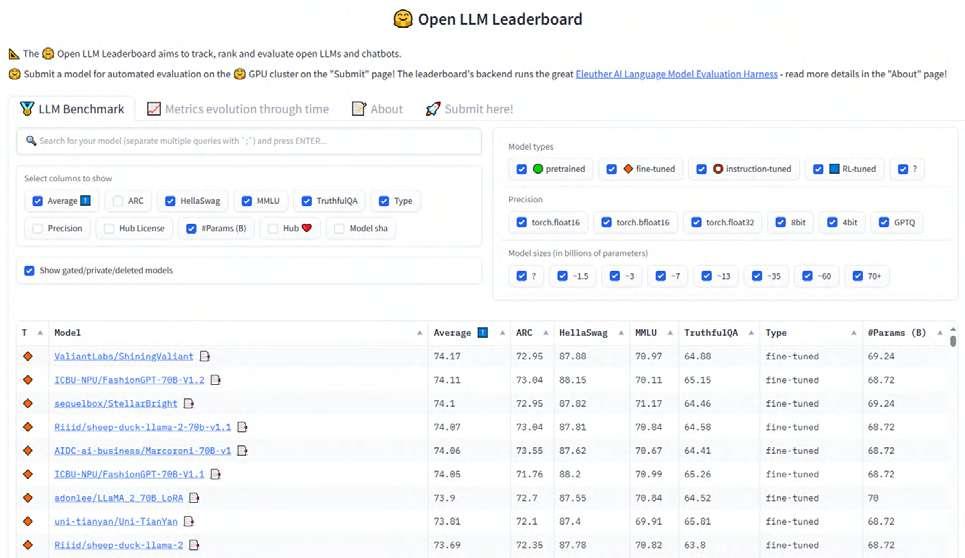Viewport: 965px width, 558px height.
Task: Click document icon beside AIDC-ai-business/Marcoroni-70B-v1
Action: pos(242,451)
